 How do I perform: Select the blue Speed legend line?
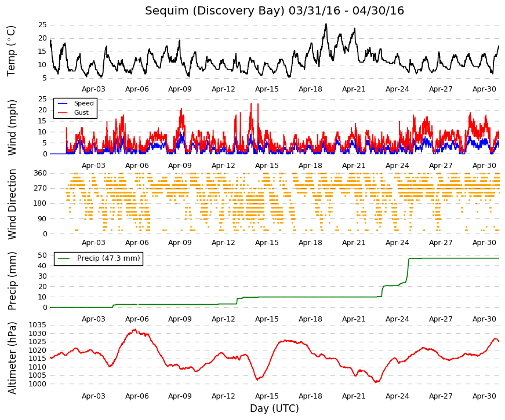pos(63,103)
